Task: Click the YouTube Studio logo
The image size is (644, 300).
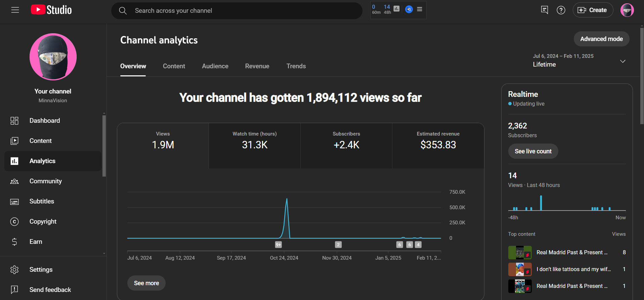Action: click(51, 10)
